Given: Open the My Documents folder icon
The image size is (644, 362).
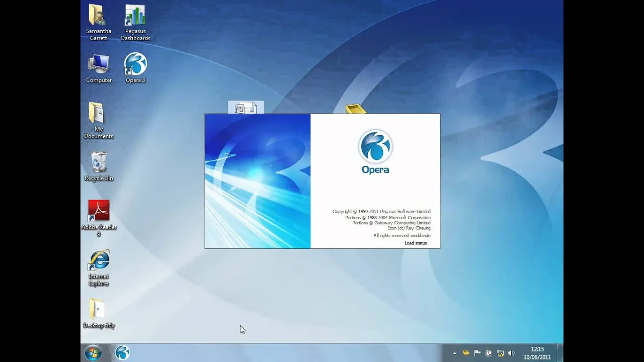Looking at the screenshot, I should coord(99,121).
